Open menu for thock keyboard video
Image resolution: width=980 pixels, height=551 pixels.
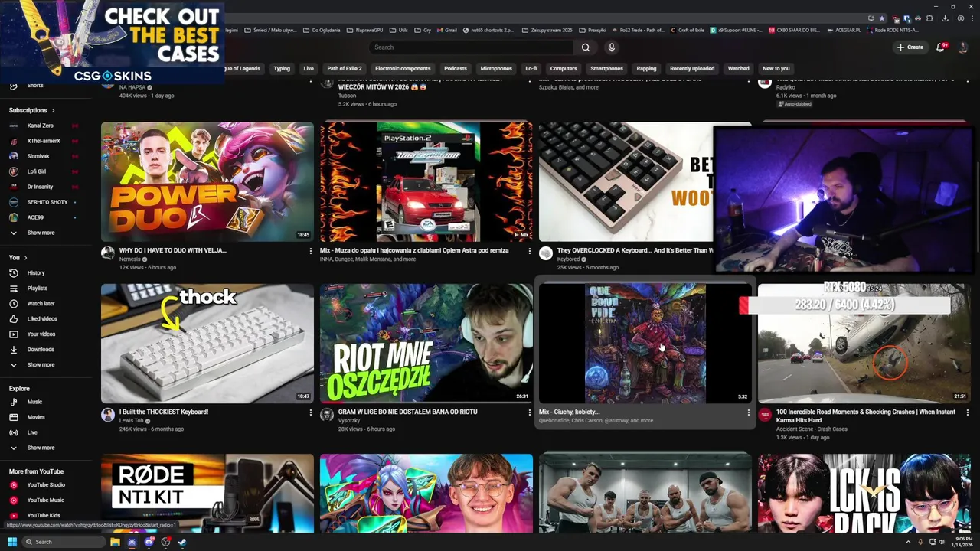point(310,412)
